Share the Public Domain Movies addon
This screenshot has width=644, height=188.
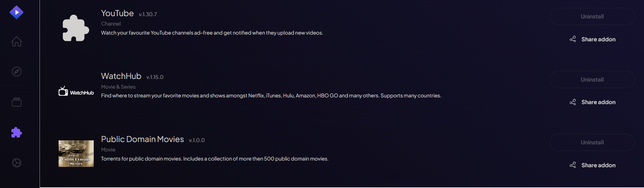tap(598, 165)
